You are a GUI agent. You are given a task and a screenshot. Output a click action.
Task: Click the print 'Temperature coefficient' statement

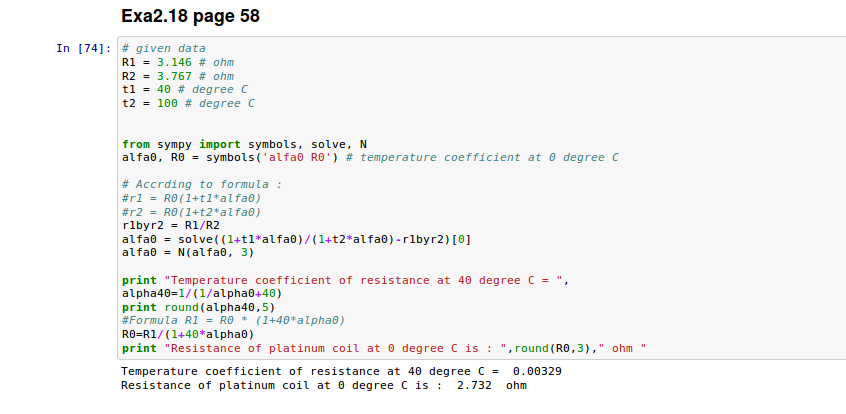(x=344, y=280)
